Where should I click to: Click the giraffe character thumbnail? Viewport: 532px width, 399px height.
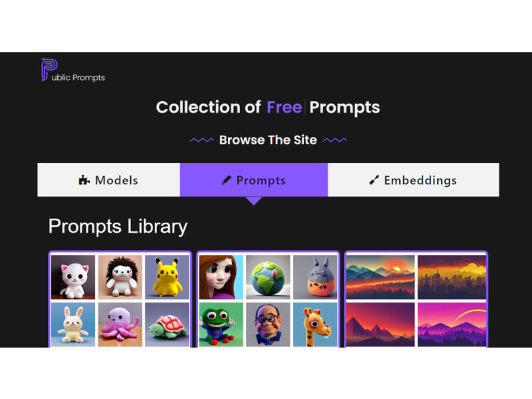(x=315, y=325)
